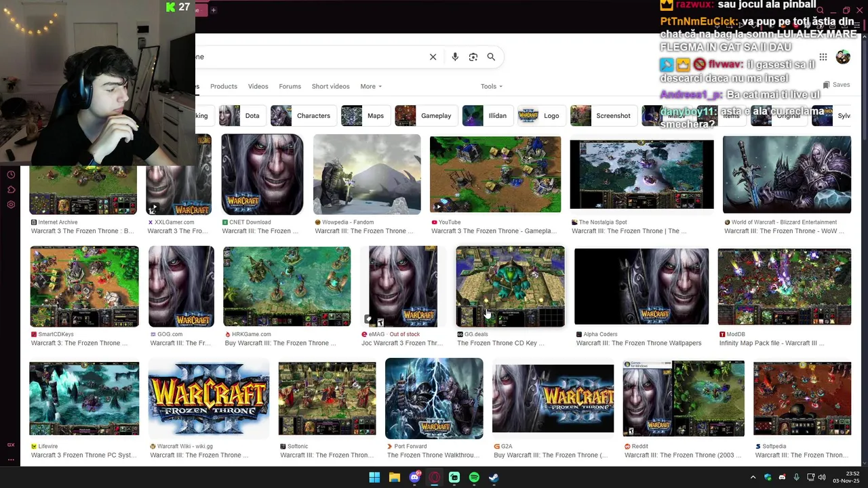Image resolution: width=868 pixels, height=488 pixels.
Task: Switch to the Videos tab
Action: point(258,86)
